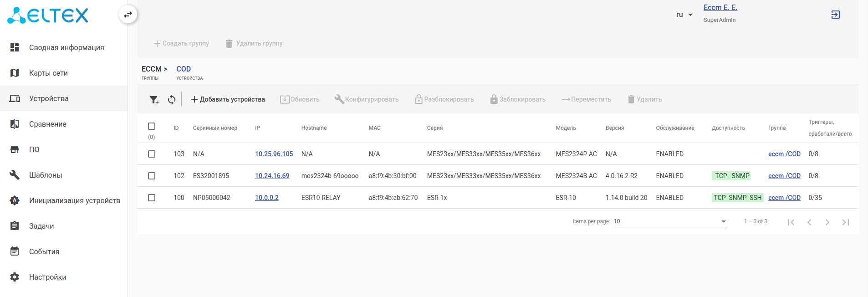Click the logout icon in header
The width and height of the screenshot is (868, 297).
point(836,15)
